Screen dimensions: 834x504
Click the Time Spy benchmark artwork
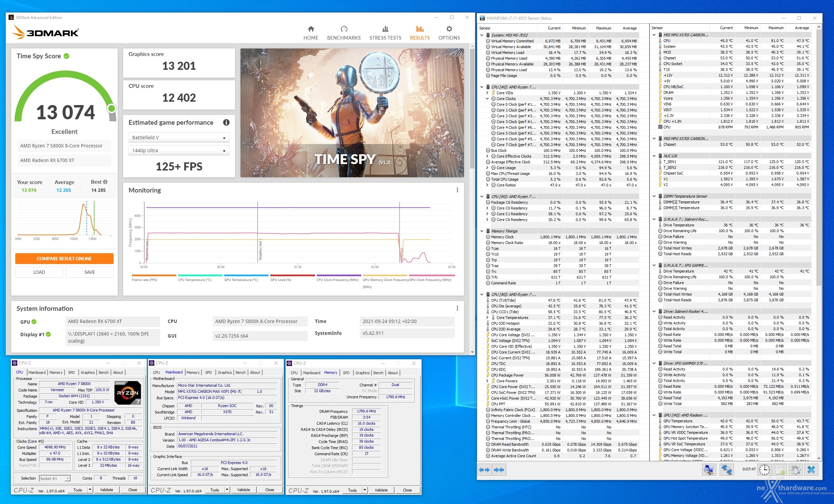coord(352,113)
